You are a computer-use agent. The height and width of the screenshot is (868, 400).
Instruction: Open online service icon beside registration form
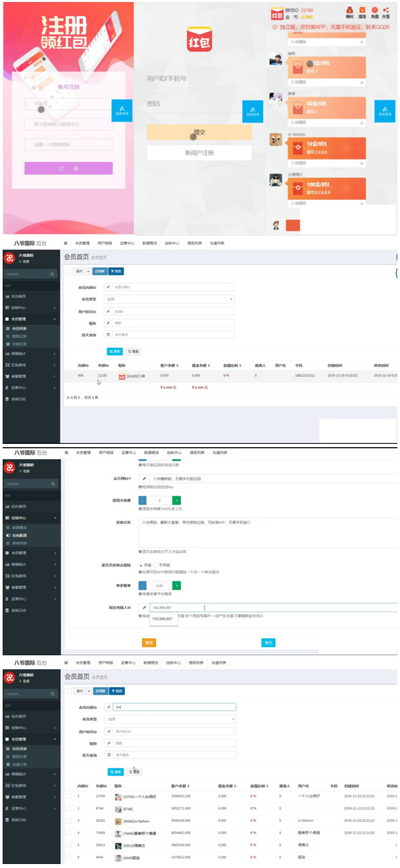tap(122, 111)
